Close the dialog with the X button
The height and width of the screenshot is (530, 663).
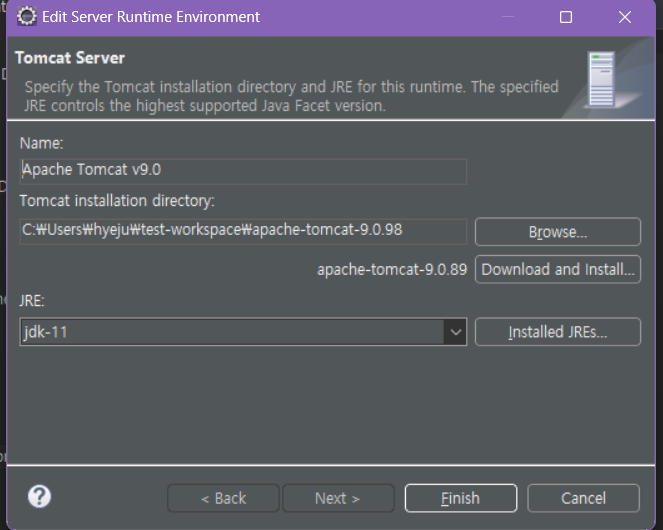pyautogui.click(x=625, y=17)
